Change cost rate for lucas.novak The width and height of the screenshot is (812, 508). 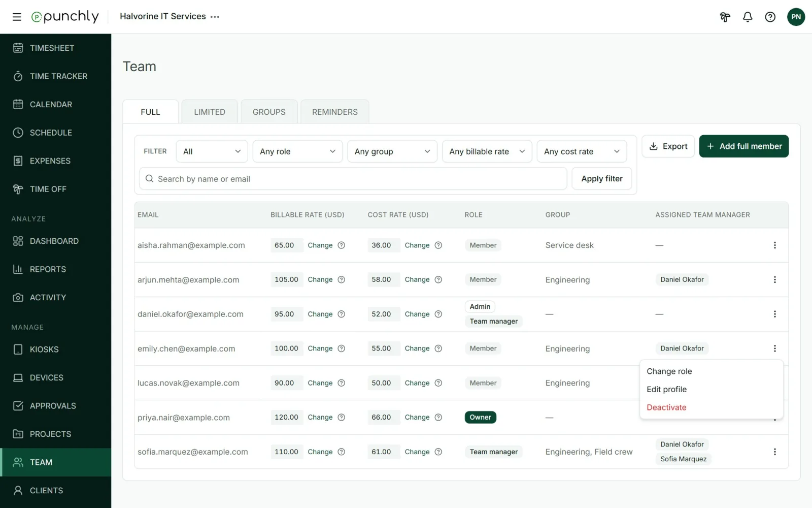tap(417, 383)
